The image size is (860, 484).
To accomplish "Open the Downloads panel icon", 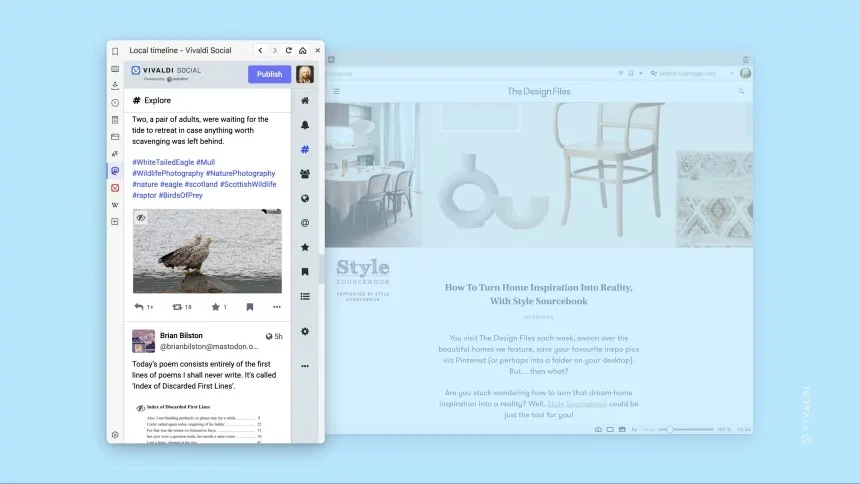I will pyautogui.click(x=115, y=86).
